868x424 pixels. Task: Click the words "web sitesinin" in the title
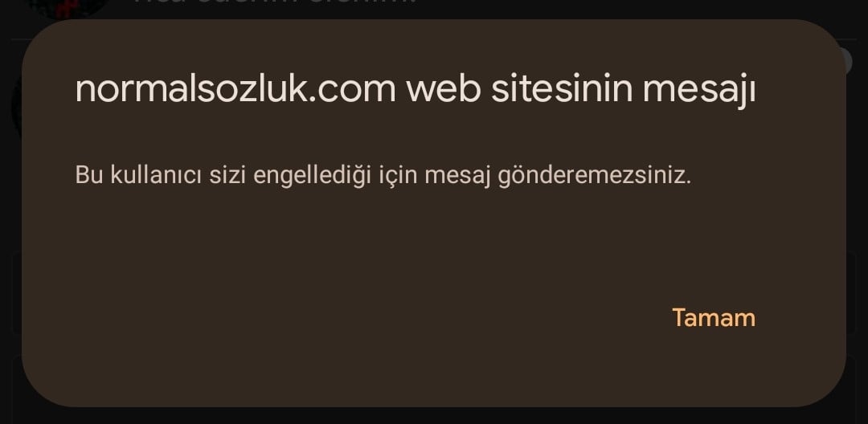tap(519, 90)
